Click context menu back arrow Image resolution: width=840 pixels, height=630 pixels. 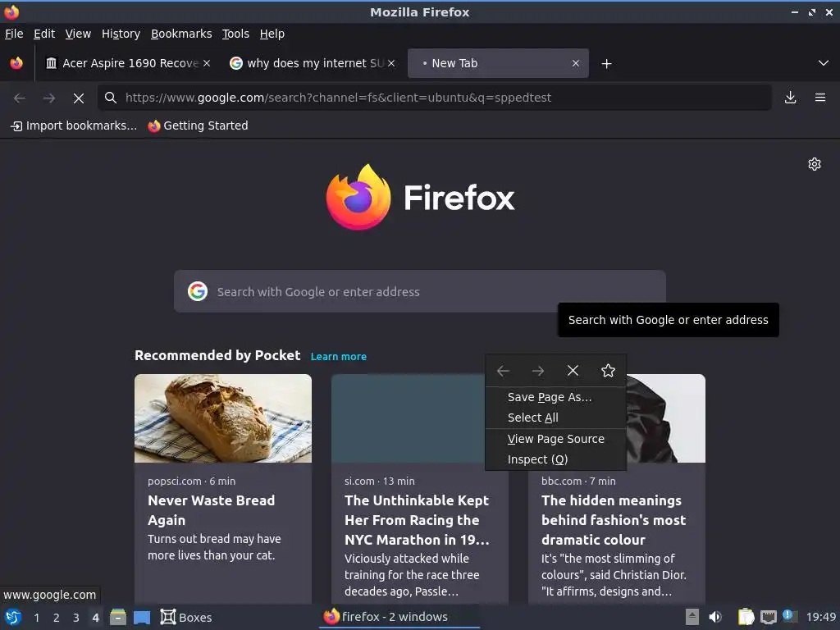503,371
